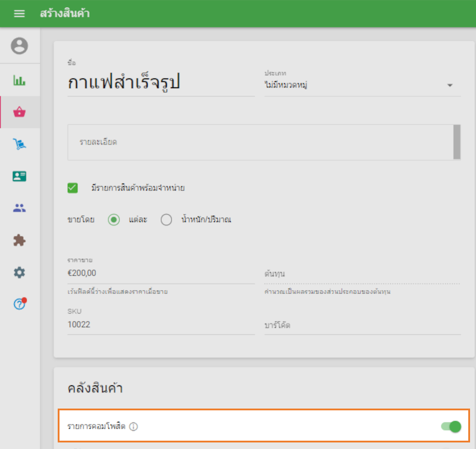Open the navigation hamburger menu
The height and width of the screenshot is (449, 476).
(19, 13)
